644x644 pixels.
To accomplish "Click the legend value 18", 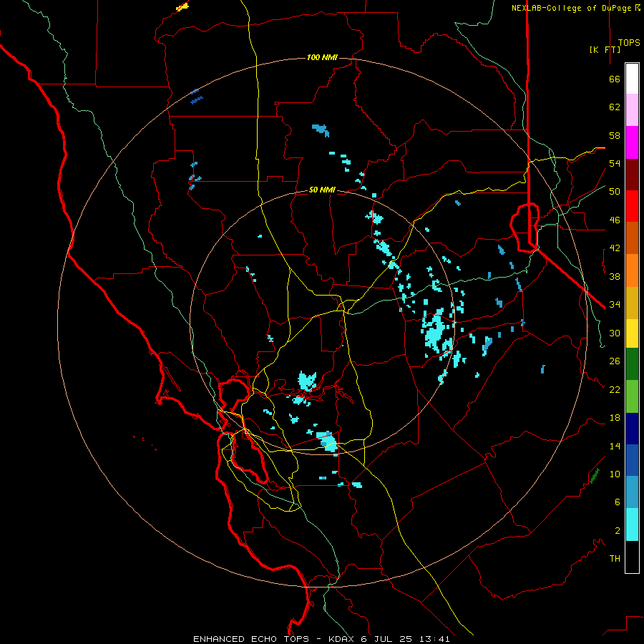I will click(615, 418).
